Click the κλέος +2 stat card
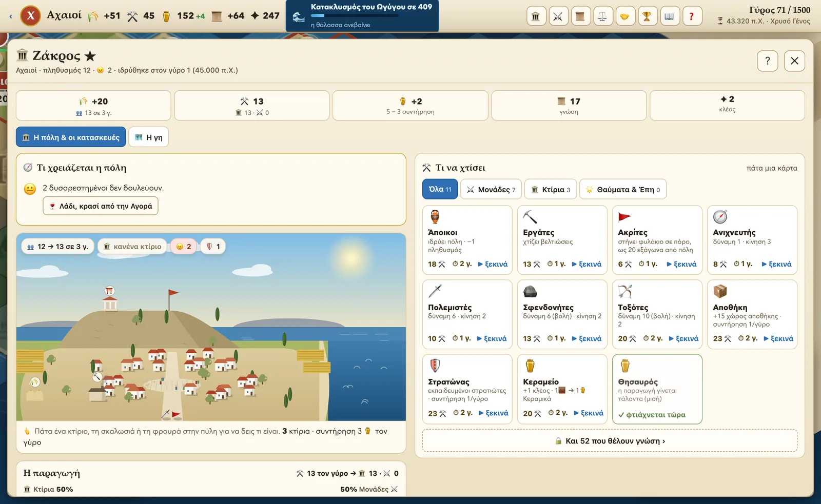The image size is (821, 504). point(727,106)
